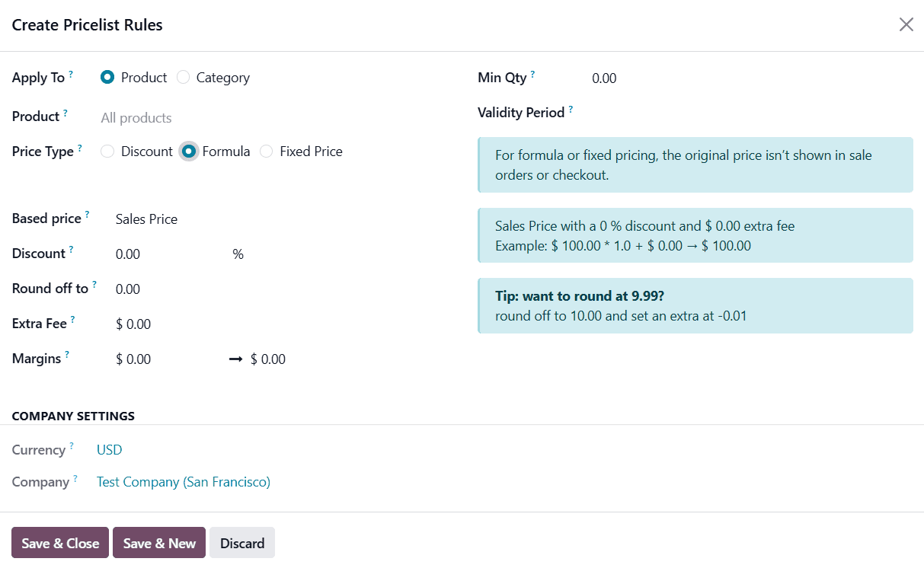Image resolution: width=924 pixels, height=568 pixels.
Task: Open the Validity Period help tooltip
Action: click(572, 107)
